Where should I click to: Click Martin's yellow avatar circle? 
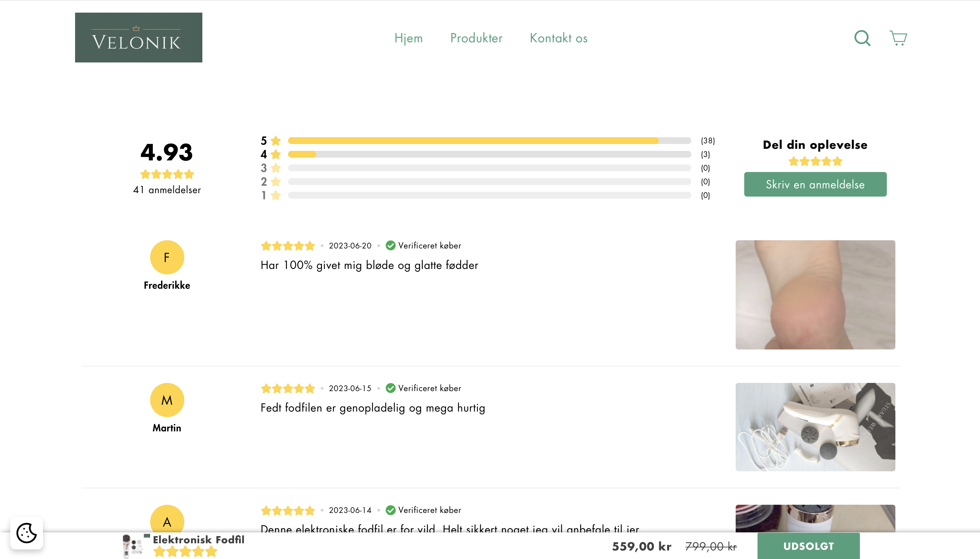click(167, 400)
